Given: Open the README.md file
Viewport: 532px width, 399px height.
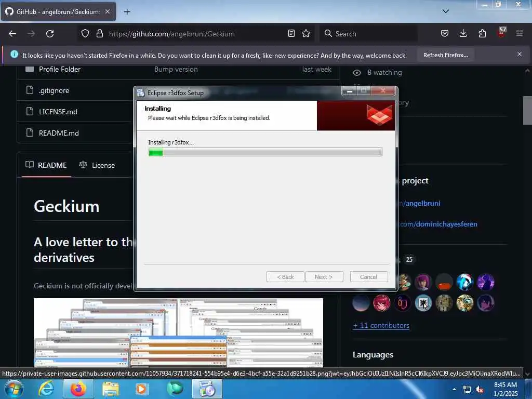Looking at the screenshot, I should coord(59,133).
